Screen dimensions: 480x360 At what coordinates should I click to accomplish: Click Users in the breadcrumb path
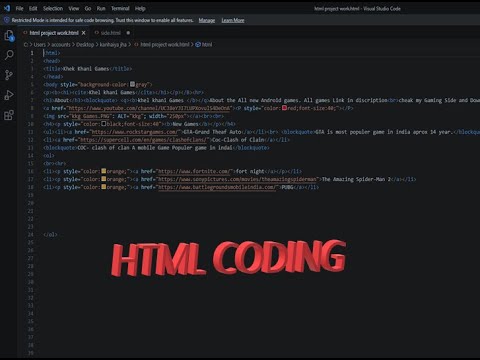coord(39,44)
